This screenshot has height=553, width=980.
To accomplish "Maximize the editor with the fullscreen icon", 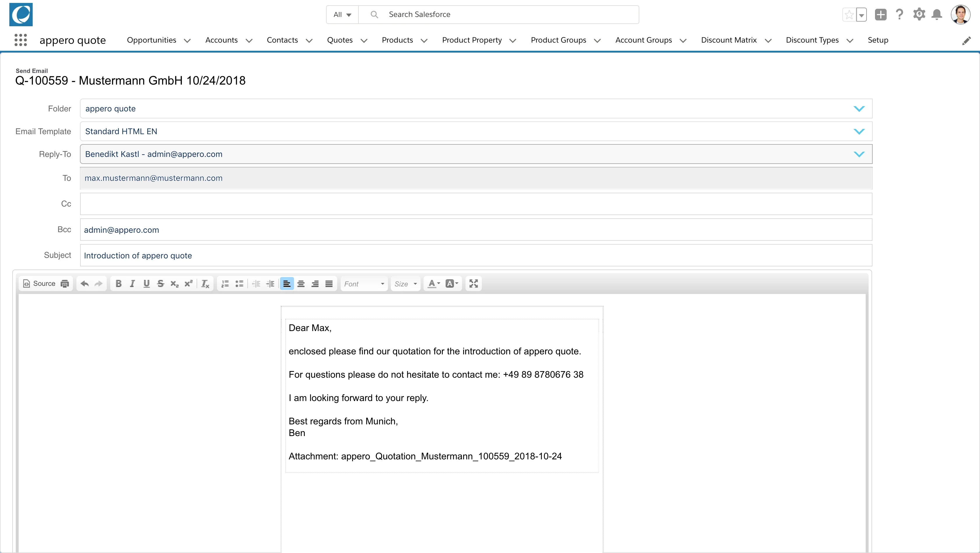I will coord(473,283).
